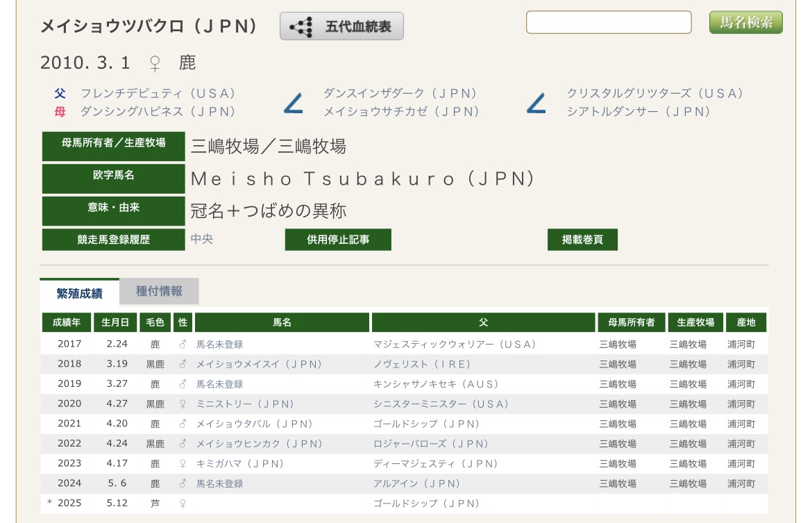This screenshot has height=523, width=812.
Task: Open the 五代血統表 pedigree chart button
Action: point(341,26)
